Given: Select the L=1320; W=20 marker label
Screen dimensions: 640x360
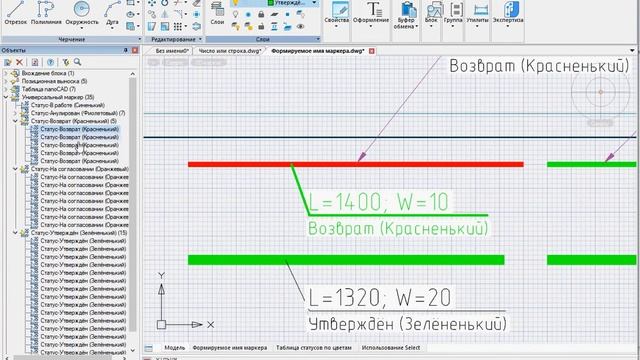Looking at the screenshot, I should (x=379, y=297).
